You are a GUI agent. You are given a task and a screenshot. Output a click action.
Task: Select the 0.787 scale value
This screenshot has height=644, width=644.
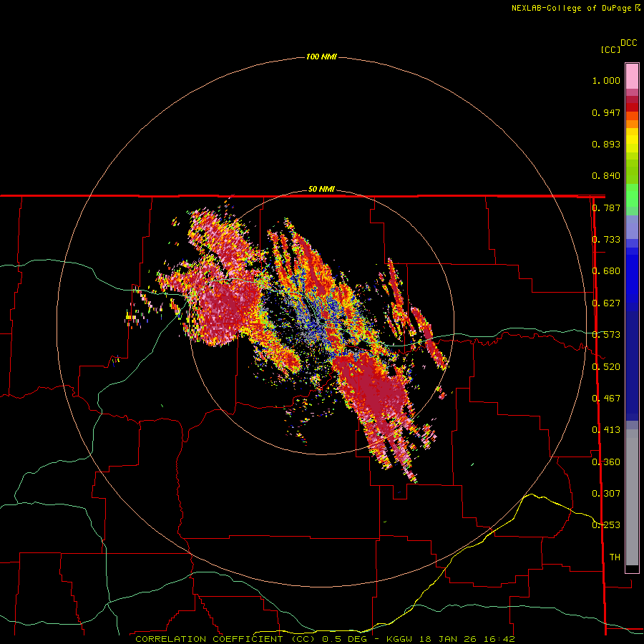coord(606,208)
